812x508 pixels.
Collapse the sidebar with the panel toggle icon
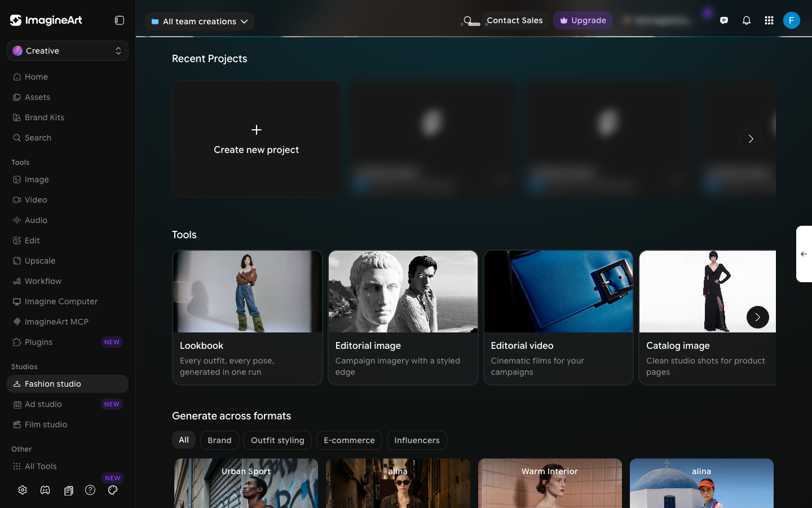click(120, 20)
